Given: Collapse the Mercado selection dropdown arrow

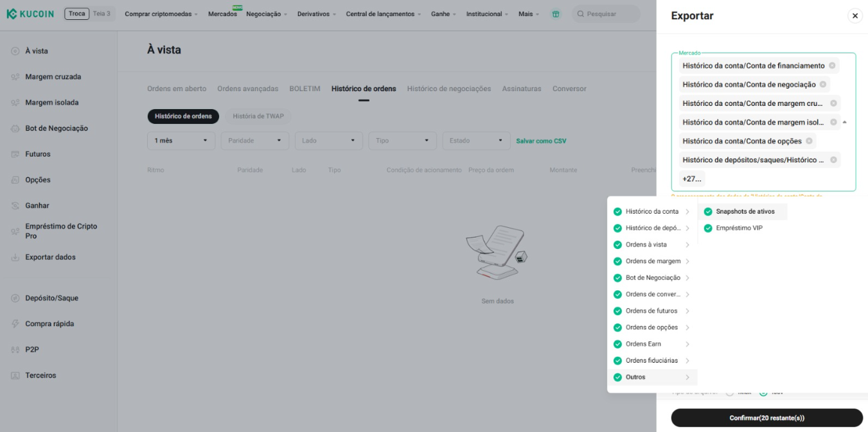Looking at the screenshot, I should coord(844,122).
